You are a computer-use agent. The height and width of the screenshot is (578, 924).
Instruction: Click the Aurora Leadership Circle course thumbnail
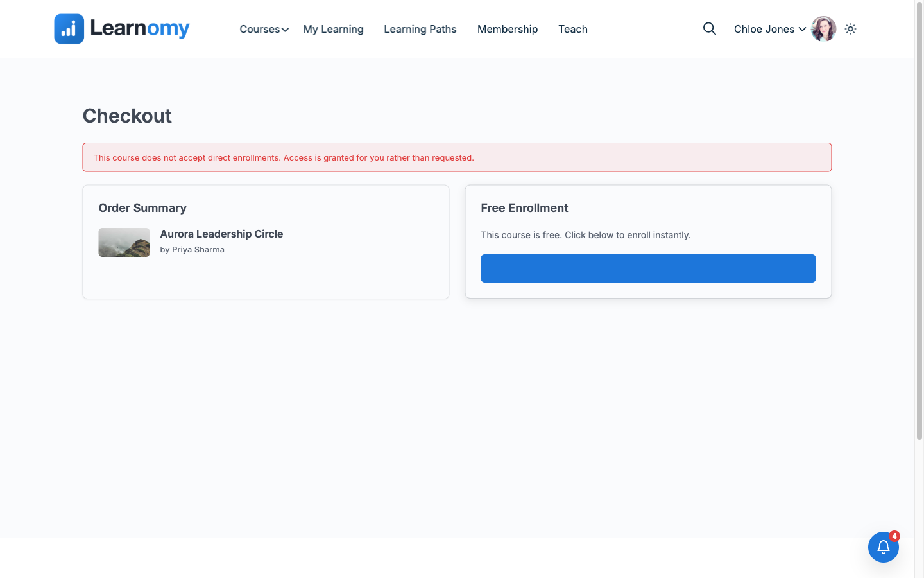coord(124,242)
